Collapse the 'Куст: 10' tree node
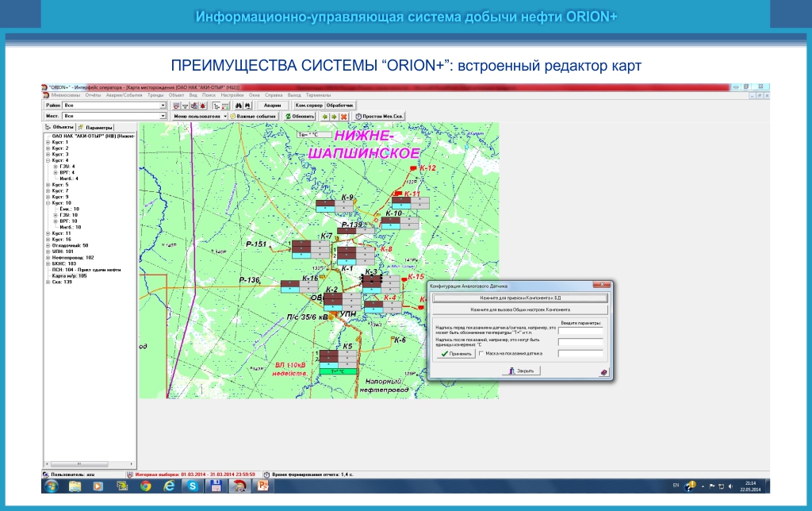Screen dimensions: 812x511 (x=48, y=203)
